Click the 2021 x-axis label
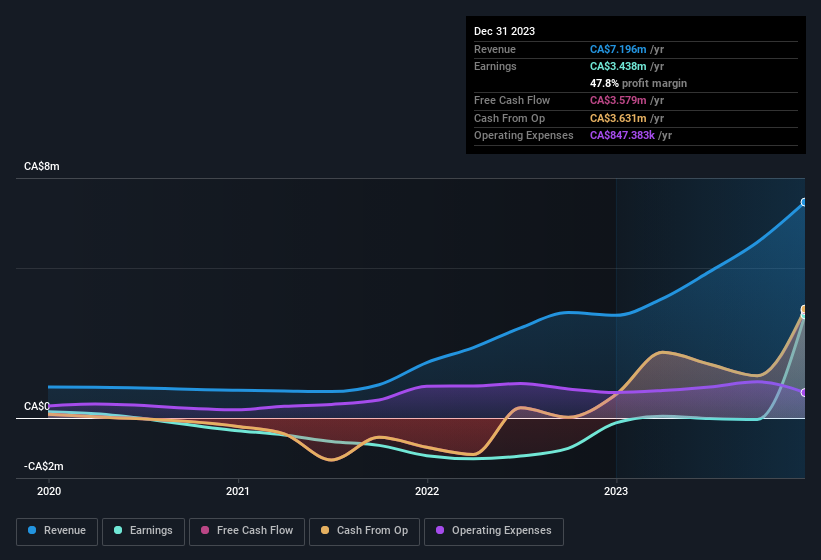 [x=238, y=491]
